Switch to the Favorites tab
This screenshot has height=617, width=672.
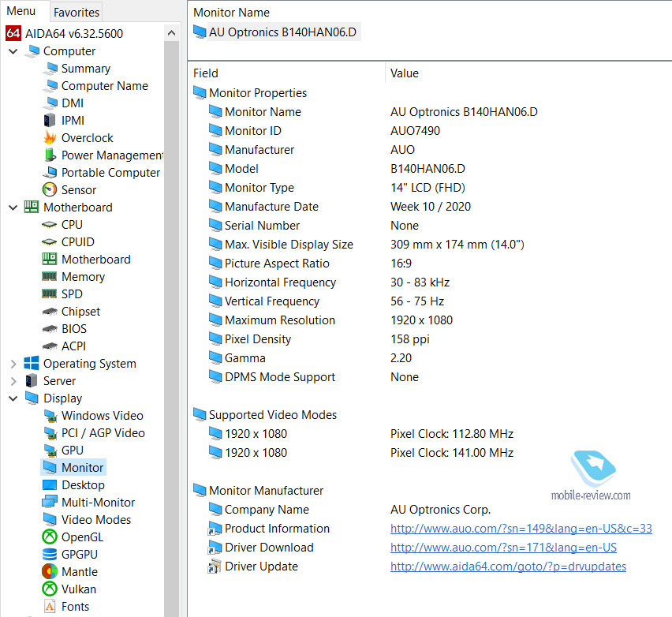(x=77, y=13)
